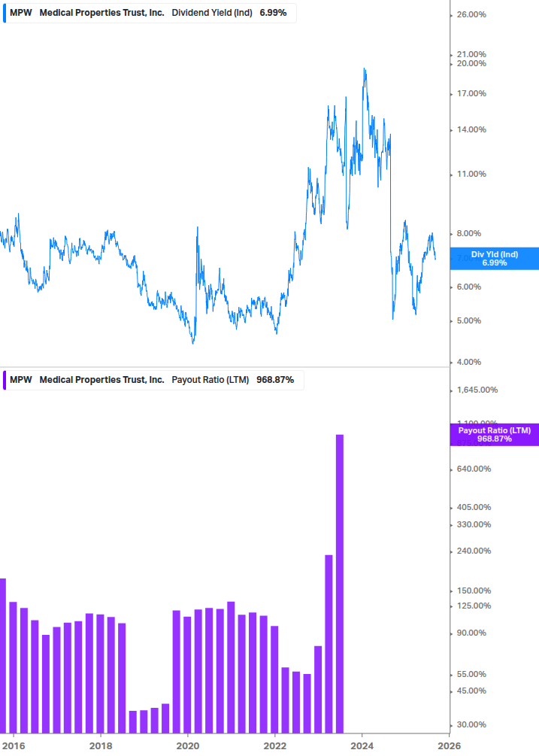
Task: Click the 5.00% yield axis label
Action: pos(468,320)
